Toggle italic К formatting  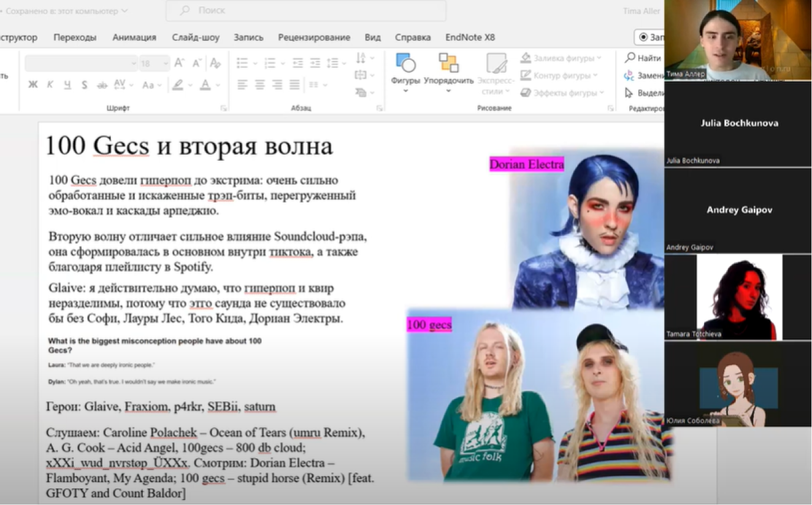point(50,85)
